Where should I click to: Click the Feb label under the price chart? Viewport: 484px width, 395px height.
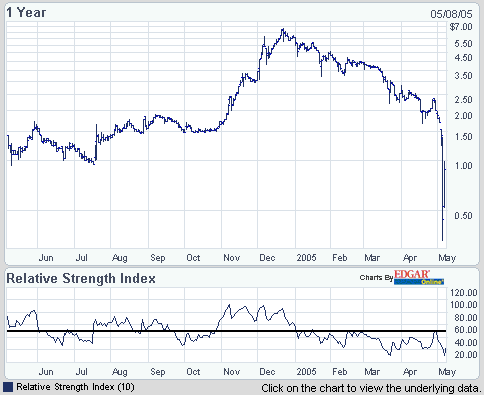pyautogui.click(x=340, y=258)
